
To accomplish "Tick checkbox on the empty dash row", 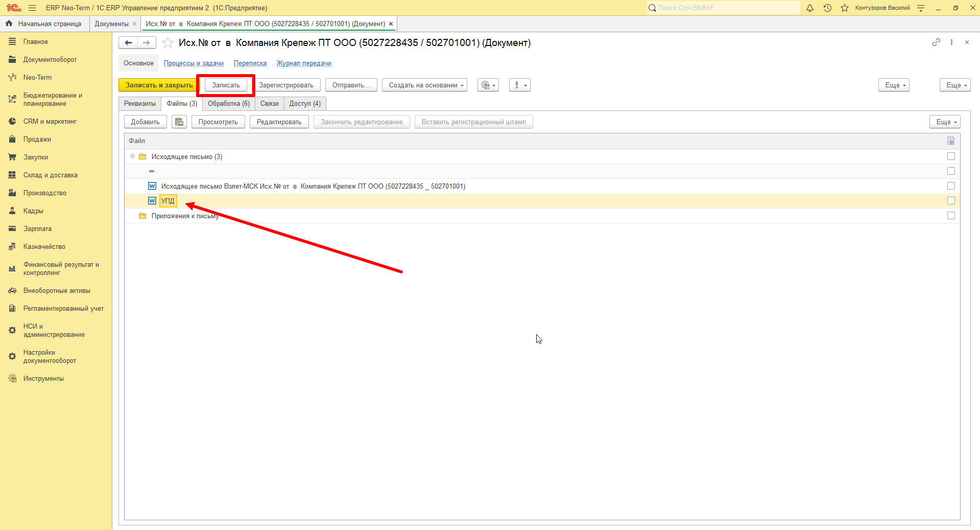I will pyautogui.click(x=951, y=171).
